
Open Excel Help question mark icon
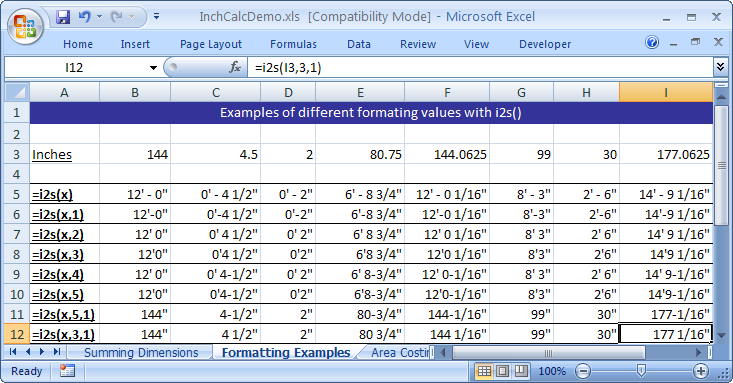pos(652,43)
